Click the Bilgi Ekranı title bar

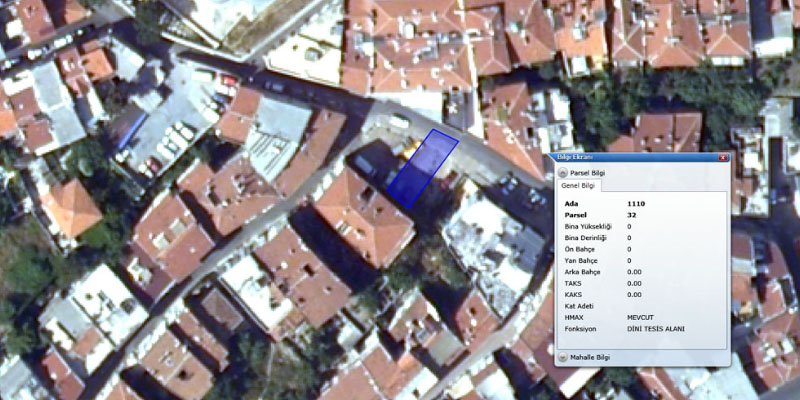[630, 158]
